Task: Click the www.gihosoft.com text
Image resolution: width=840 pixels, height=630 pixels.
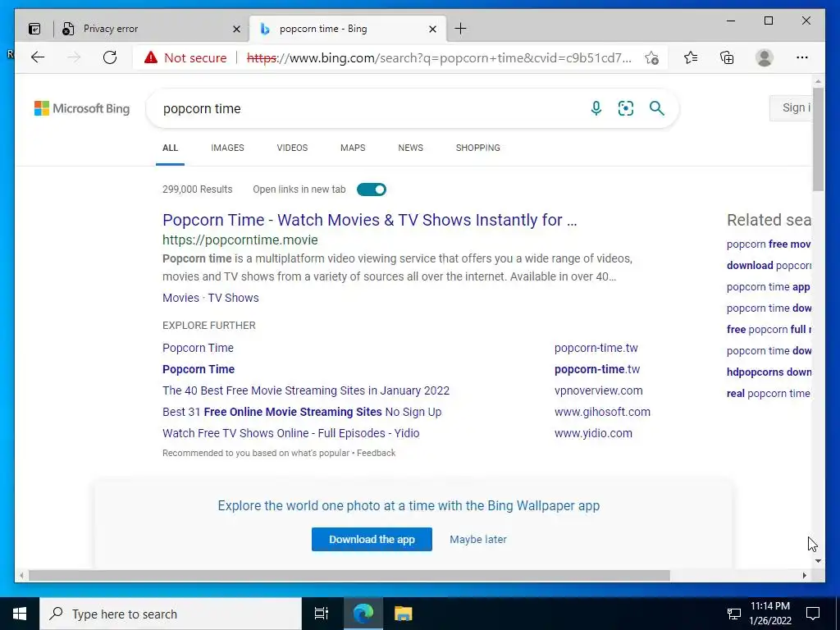Action: point(602,412)
